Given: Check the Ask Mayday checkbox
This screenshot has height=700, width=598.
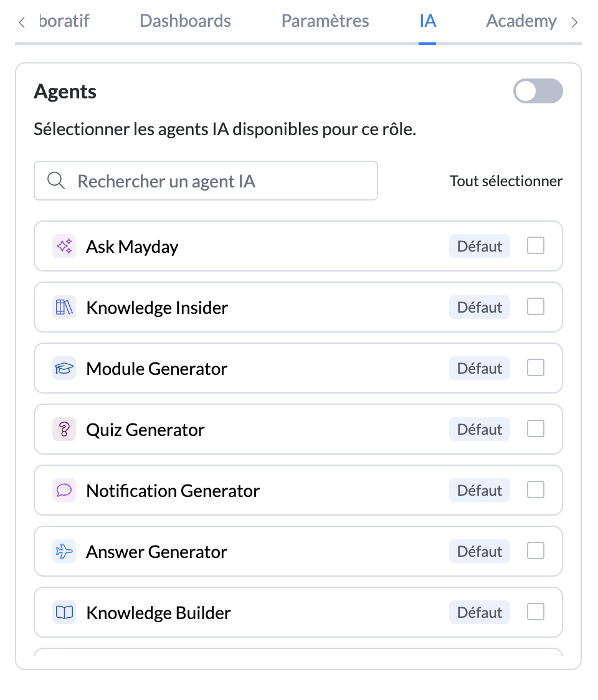Looking at the screenshot, I should (536, 246).
